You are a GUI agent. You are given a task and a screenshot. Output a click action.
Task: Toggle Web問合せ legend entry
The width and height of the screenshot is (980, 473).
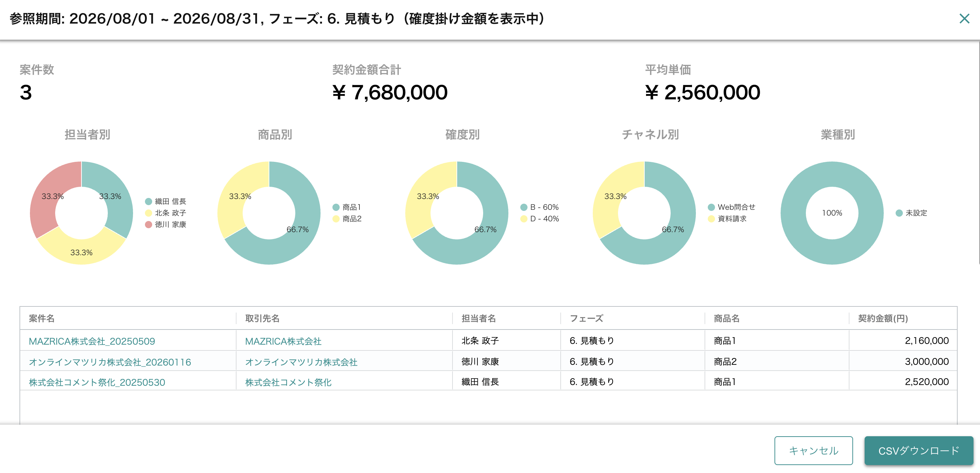click(x=731, y=207)
